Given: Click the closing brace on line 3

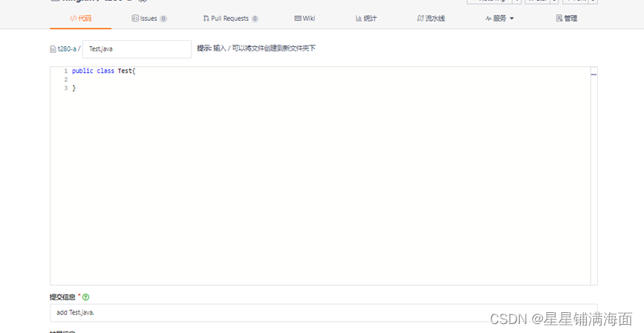Looking at the screenshot, I should 74,88.
